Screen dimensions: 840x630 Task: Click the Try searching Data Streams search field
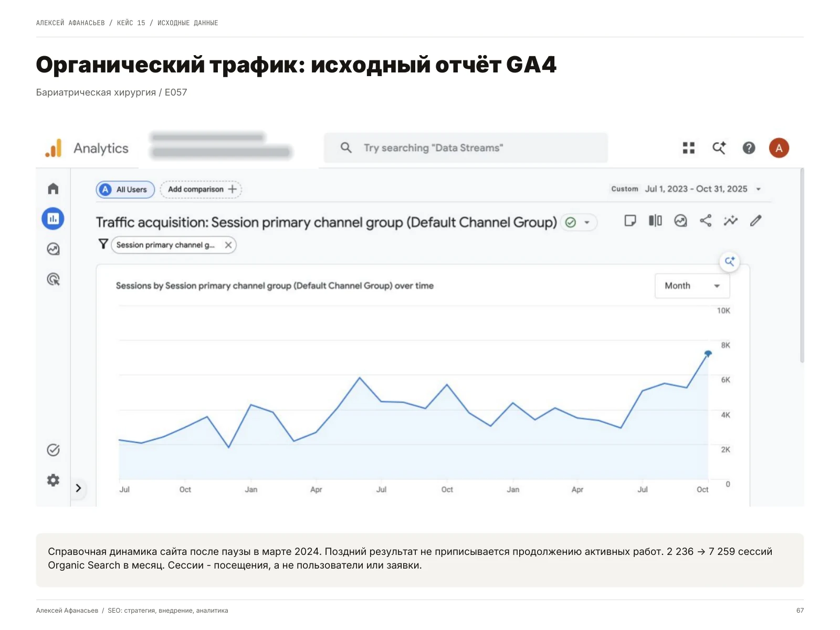(x=466, y=148)
